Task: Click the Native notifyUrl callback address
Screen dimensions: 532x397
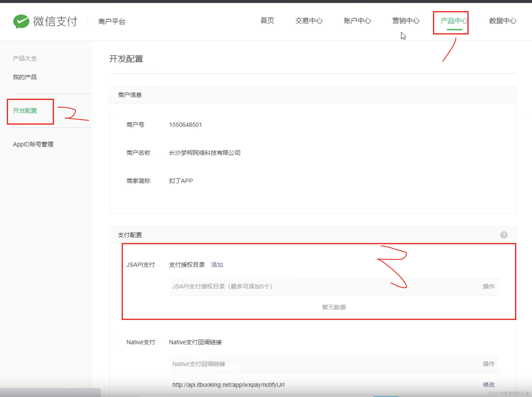Action: (x=228, y=385)
